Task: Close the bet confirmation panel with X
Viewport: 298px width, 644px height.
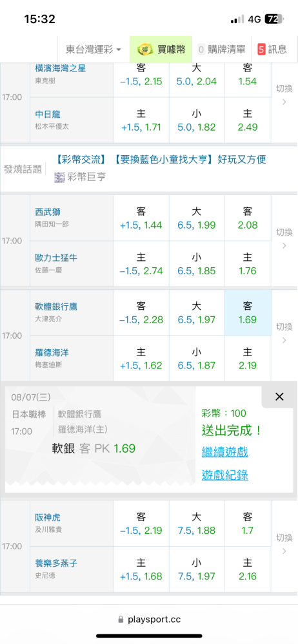Action: coord(279,397)
